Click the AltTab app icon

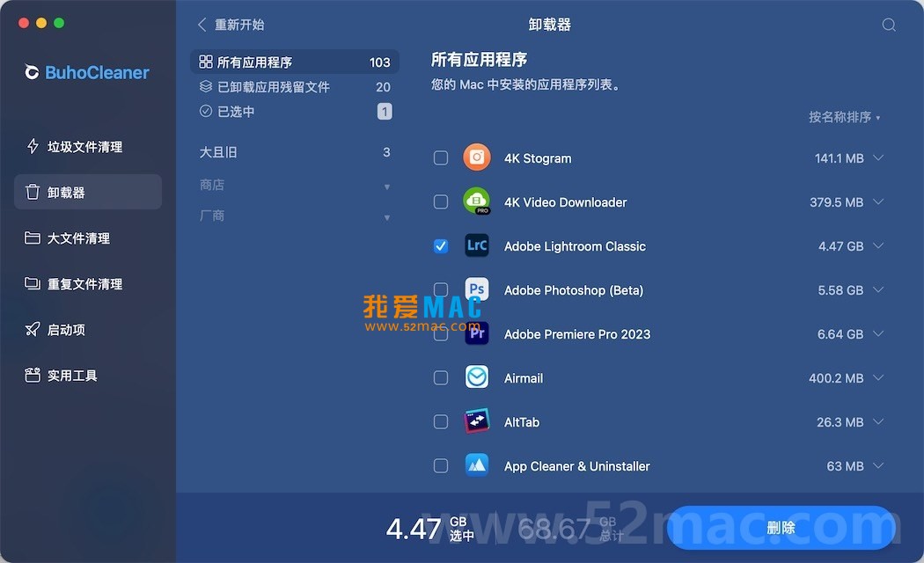click(477, 421)
